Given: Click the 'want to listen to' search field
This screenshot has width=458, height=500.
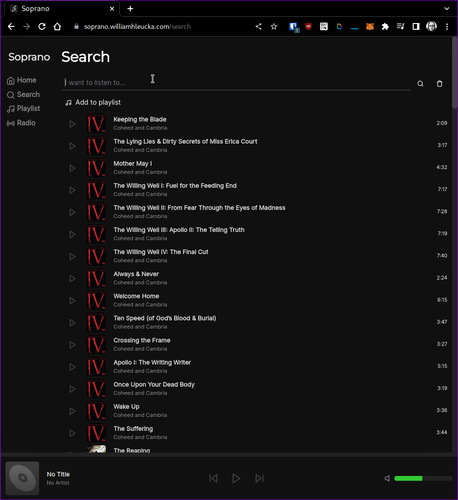Looking at the screenshot, I should 236,83.
